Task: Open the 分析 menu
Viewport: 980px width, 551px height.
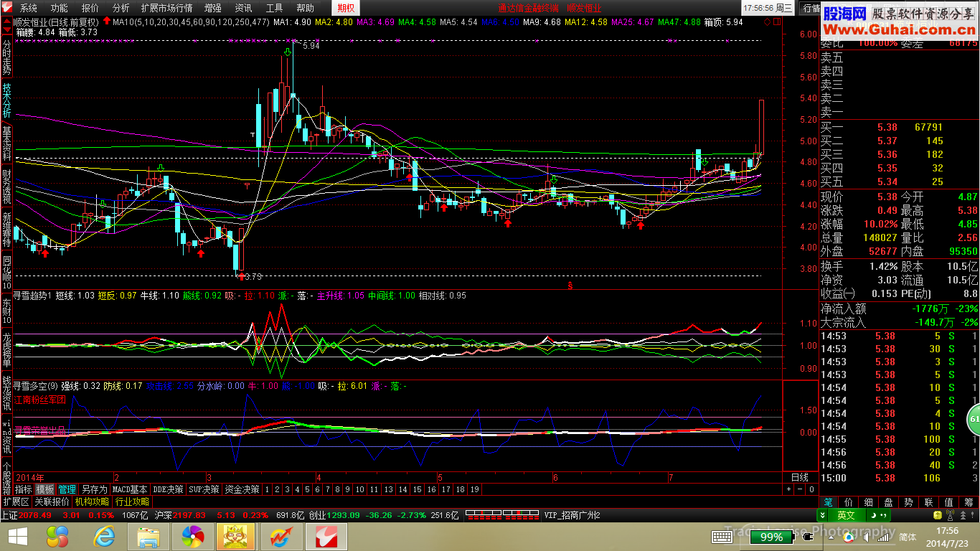Action: point(121,8)
